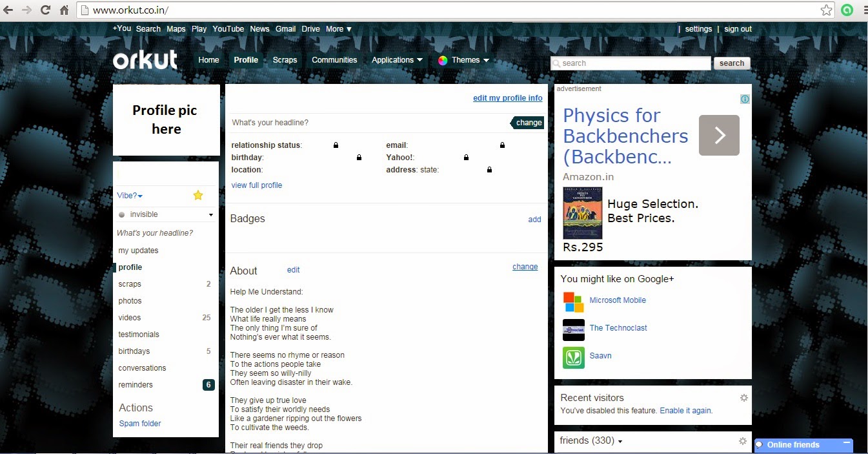
Task: Click the Microsoft Mobile logo
Action: 574,302
